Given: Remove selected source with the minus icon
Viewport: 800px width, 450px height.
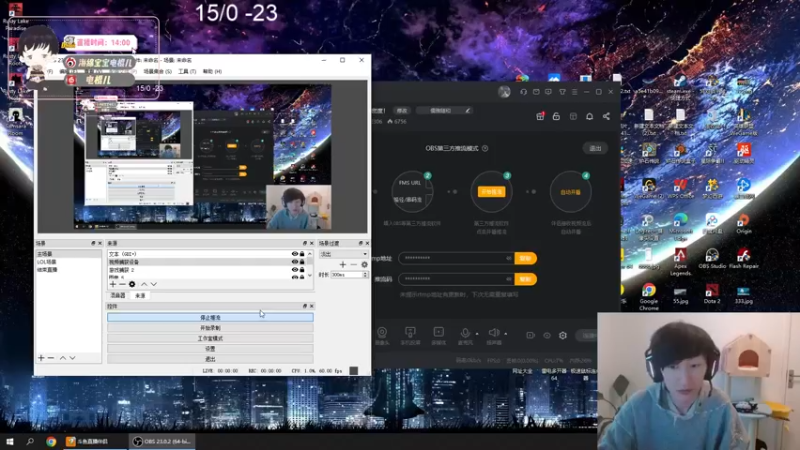Looking at the screenshot, I should point(122,284).
